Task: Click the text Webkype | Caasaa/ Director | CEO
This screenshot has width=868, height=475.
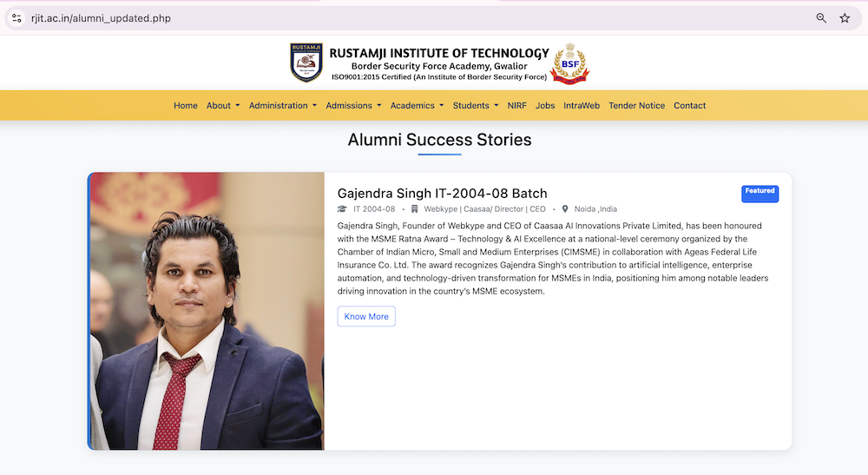Action: [x=484, y=208]
